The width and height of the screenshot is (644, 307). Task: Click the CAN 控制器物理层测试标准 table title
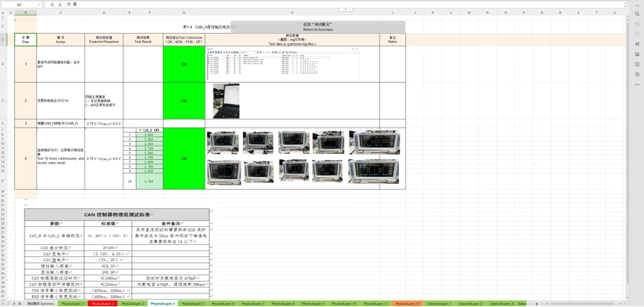117,214
